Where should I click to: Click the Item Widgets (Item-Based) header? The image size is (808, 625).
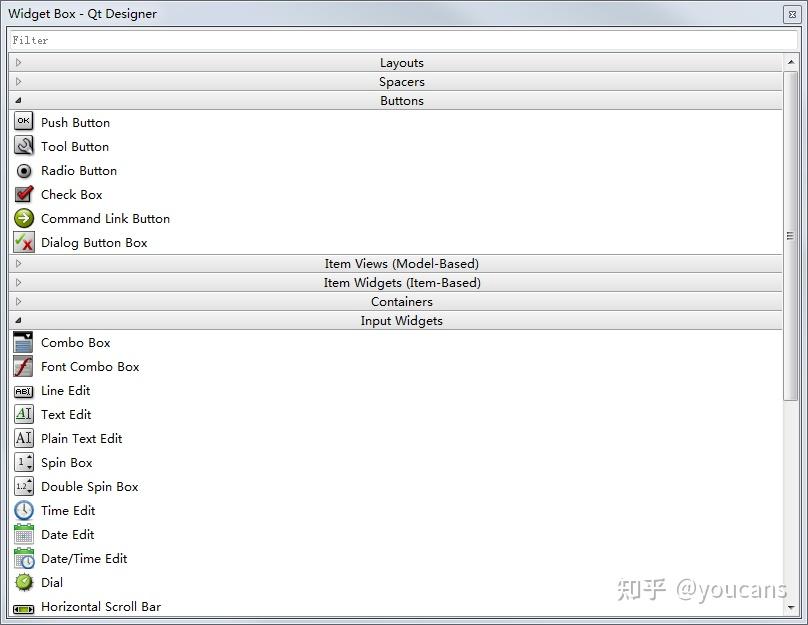coord(395,282)
